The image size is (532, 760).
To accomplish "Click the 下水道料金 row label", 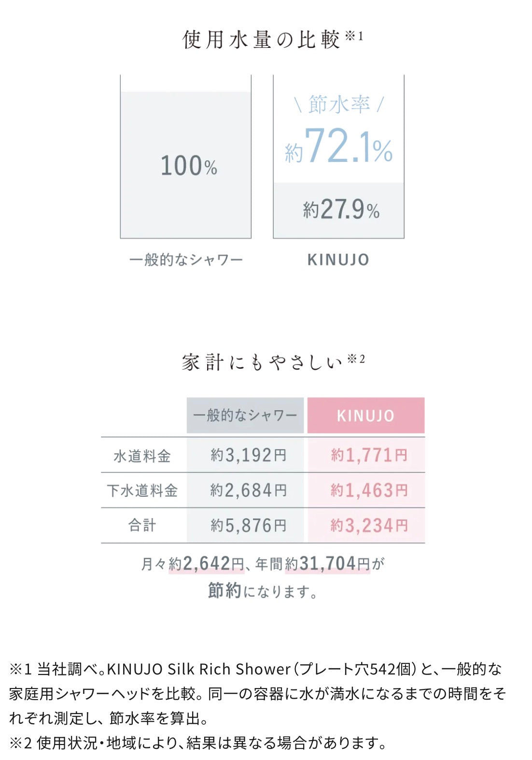I will pyautogui.click(x=142, y=490).
